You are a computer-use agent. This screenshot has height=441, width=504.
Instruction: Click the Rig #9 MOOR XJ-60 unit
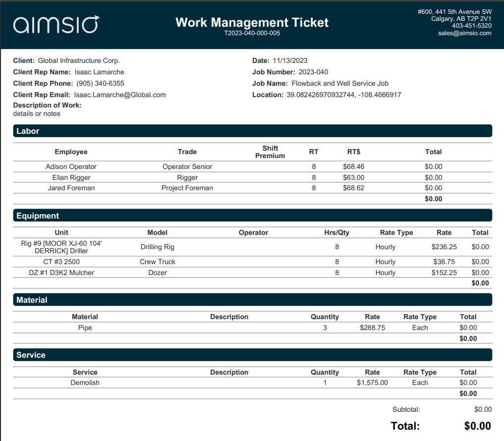61,247
